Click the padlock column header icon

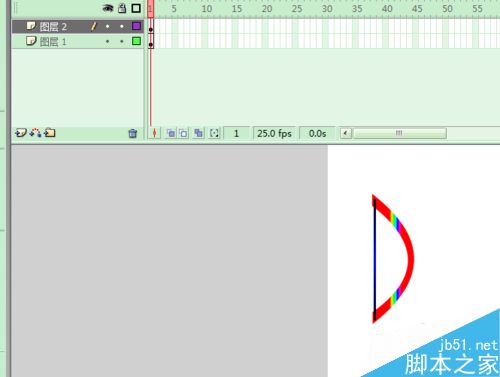pos(122,8)
